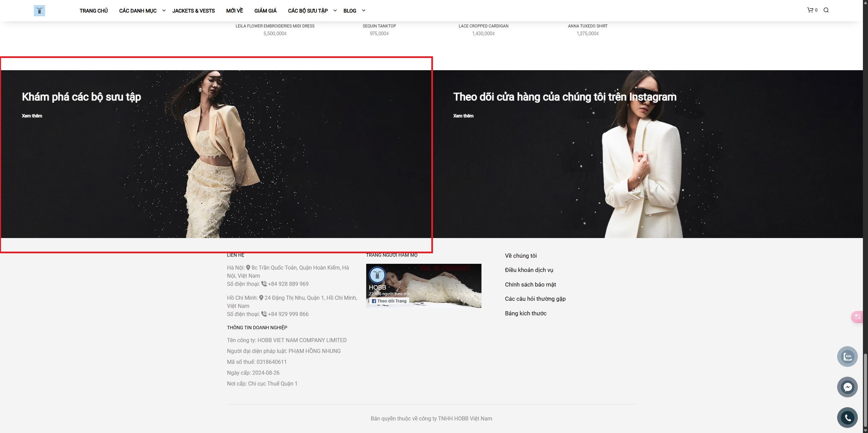Open the shopping cart icon
This screenshot has width=868, height=433.
(x=810, y=10)
